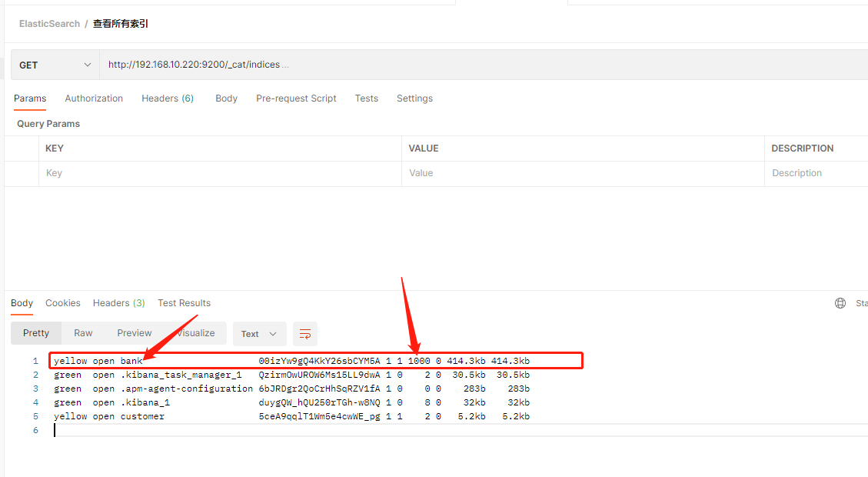The image size is (868, 477).
Task: Open the request Headers (6) tab
Action: [x=168, y=98]
